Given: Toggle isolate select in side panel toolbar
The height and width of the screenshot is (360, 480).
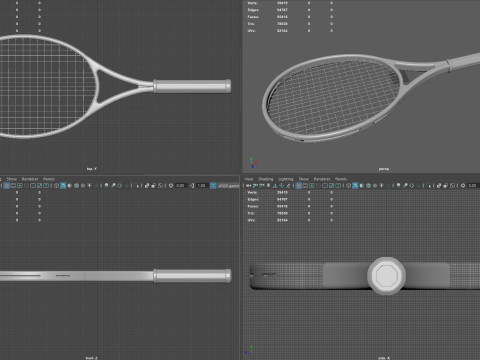Looking at the screenshot, I should (429, 185).
